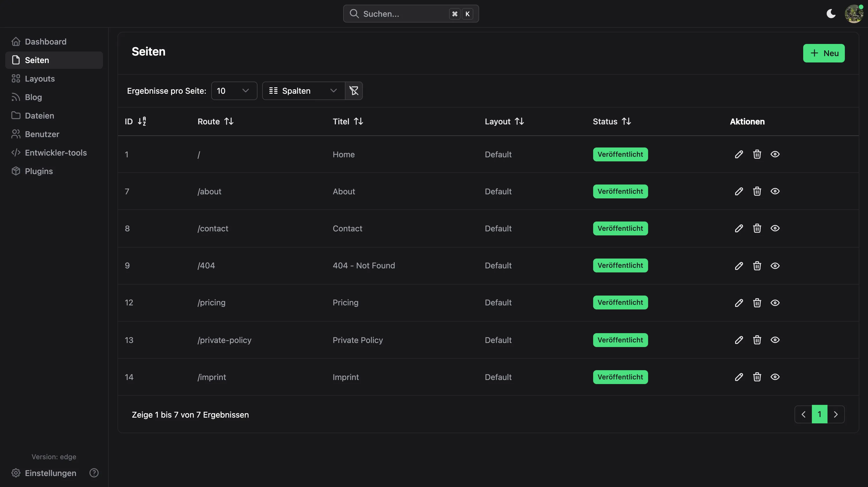The image size is (868, 487).
Task: Edit the Home page with the pencil icon
Action: tap(739, 154)
